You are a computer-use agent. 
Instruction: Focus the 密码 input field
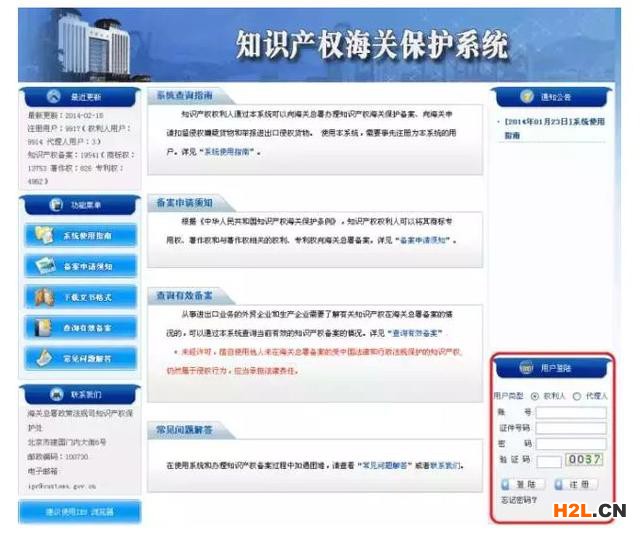point(571,444)
